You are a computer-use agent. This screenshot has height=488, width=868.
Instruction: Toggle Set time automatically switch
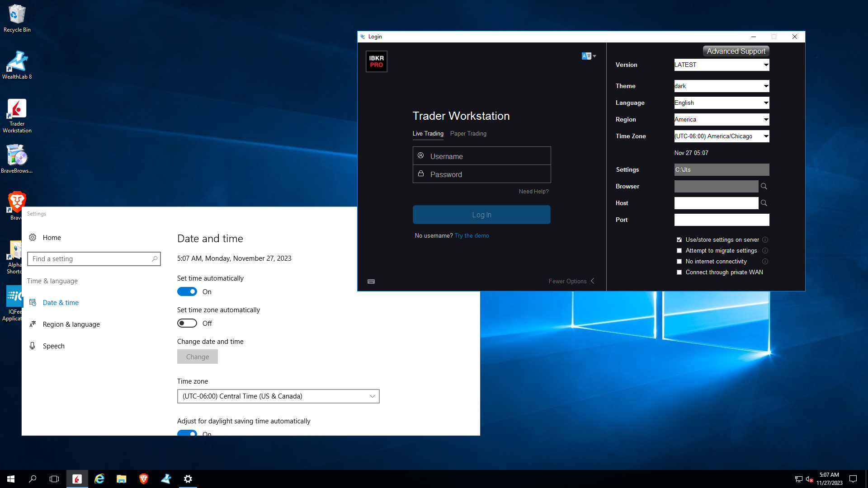187,292
